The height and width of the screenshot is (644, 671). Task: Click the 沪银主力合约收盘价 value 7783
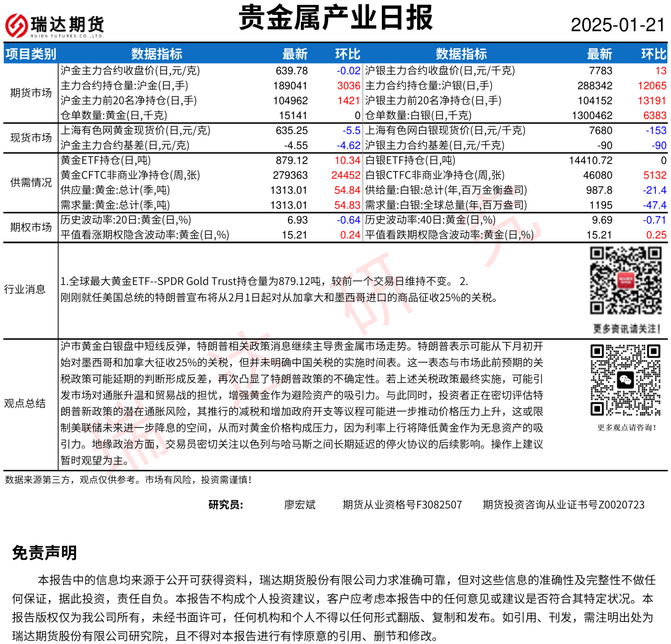pyautogui.click(x=601, y=71)
